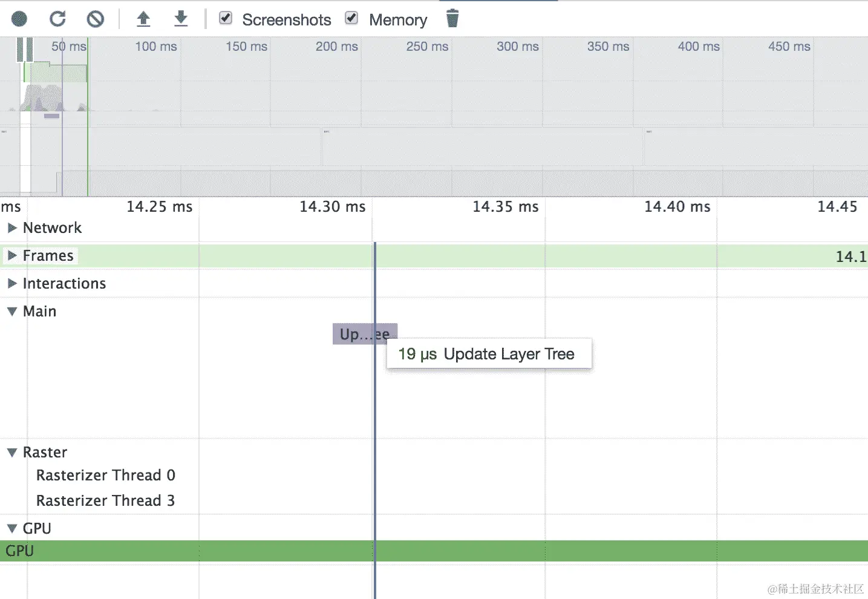Click the 14.25 ms ruler label

tap(160, 207)
